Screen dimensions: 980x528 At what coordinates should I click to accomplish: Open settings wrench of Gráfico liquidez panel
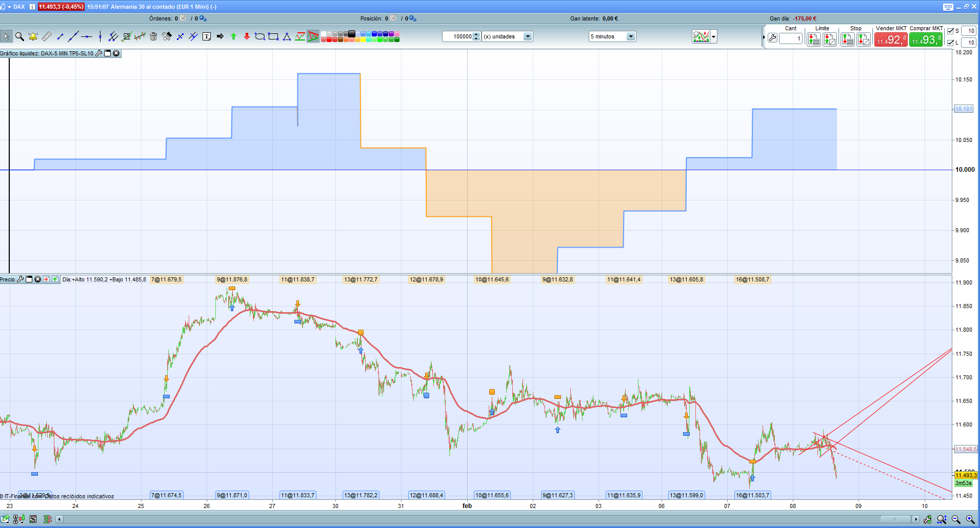coord(99,53)
